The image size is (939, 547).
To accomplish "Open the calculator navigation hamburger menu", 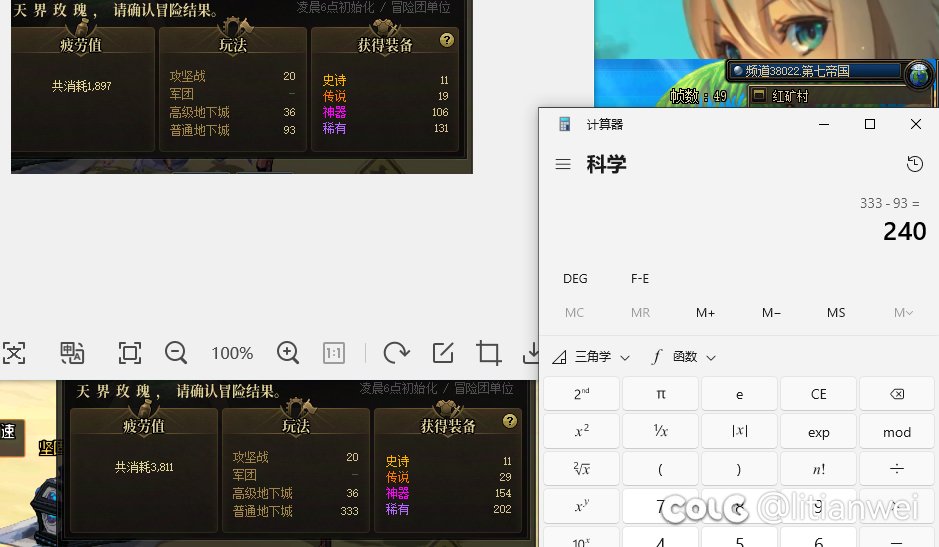I will (x=563, y=164).
